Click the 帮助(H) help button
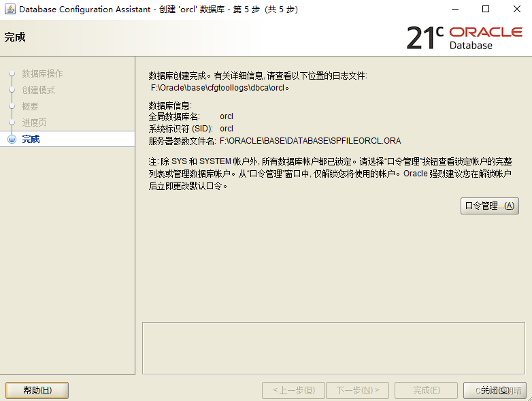This screenshot has width=532, height=401. point(37,390)
